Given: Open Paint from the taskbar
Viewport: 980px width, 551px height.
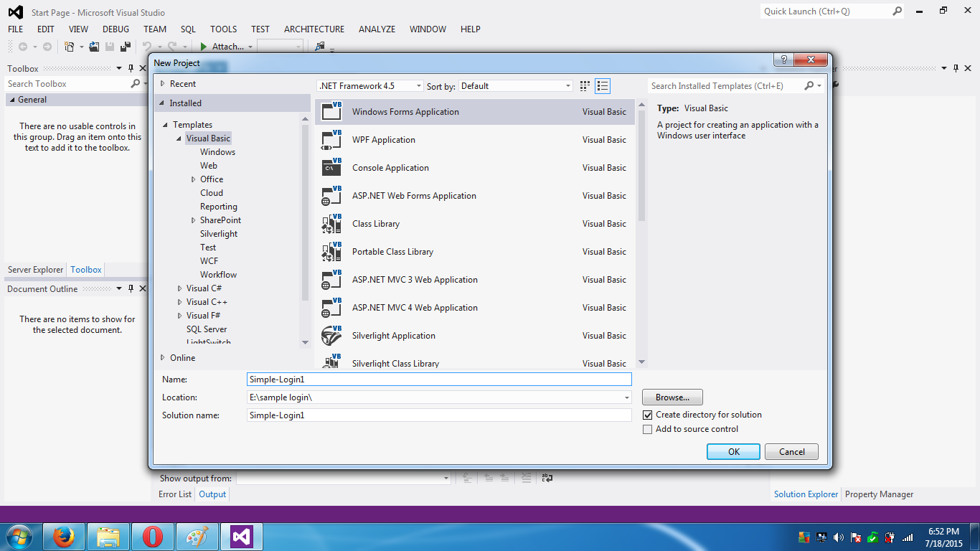Looking at the screenshot, I should (197, 537).
